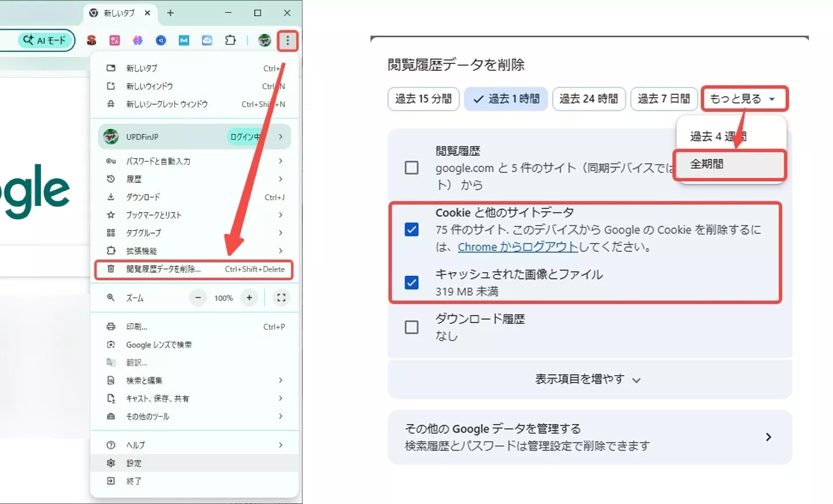Expand the ヘルプ submenu
833x504 pixels.
(x=194, y=445)
